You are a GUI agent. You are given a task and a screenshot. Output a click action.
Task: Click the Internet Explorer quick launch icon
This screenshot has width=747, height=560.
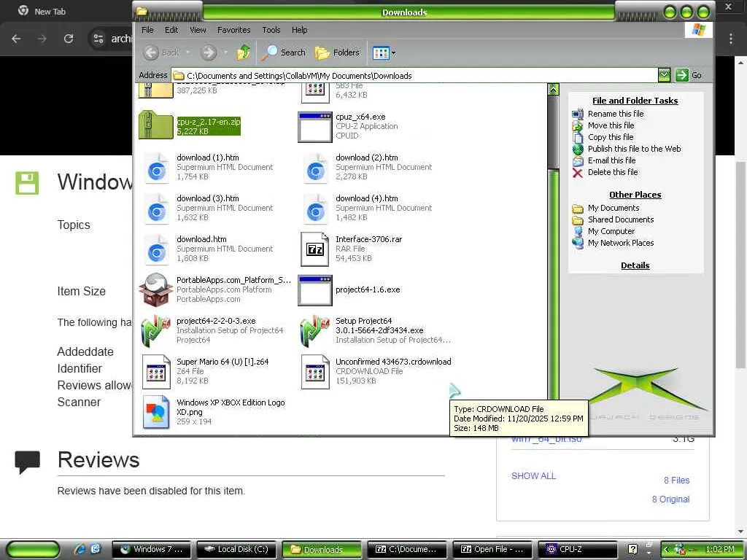point(79,549)
